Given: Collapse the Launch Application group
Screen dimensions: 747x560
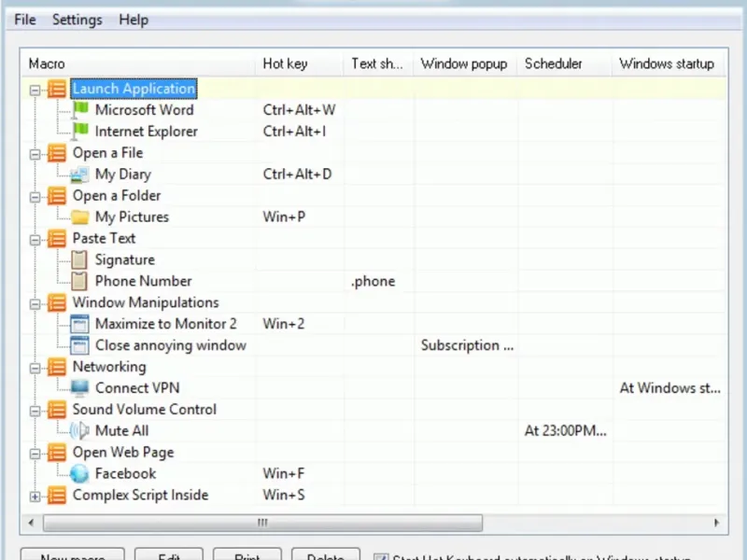Looking at the screenshot, I should 35,90.
